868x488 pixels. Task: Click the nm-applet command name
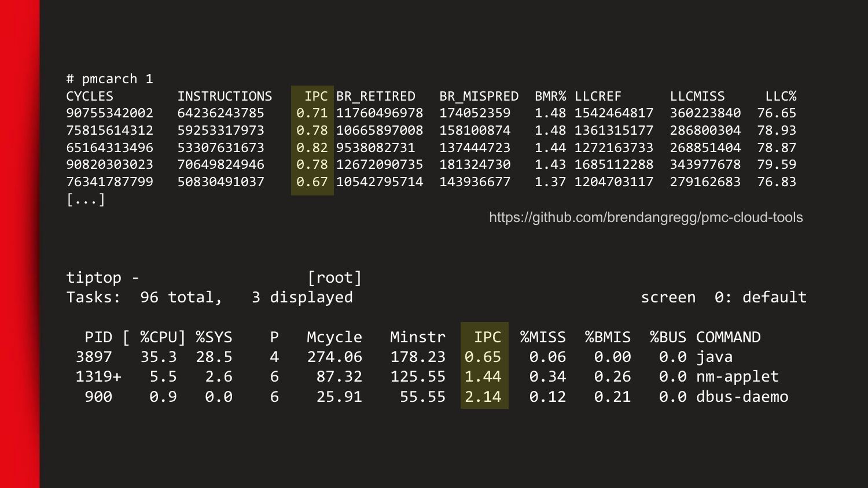pos(737,376)
